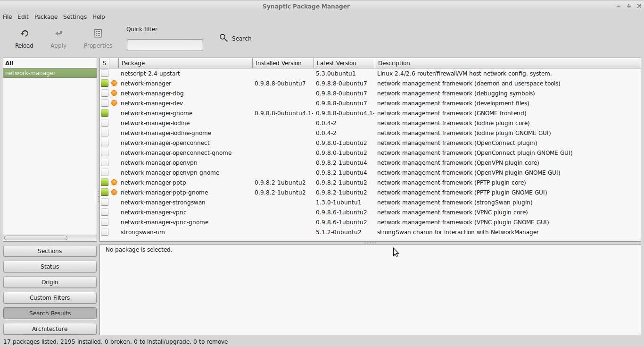
Task: Click latest version 1.3.0-1ubuntu1
Action: (x=339, y=202)
